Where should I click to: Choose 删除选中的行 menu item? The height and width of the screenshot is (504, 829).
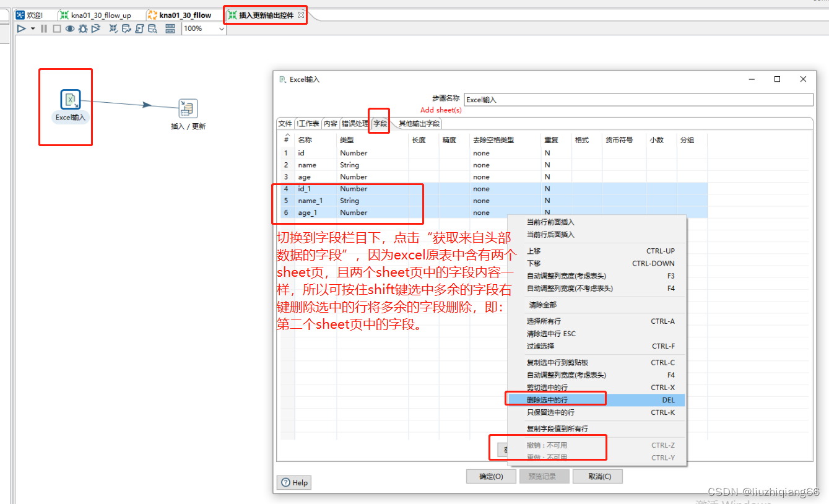596,400
